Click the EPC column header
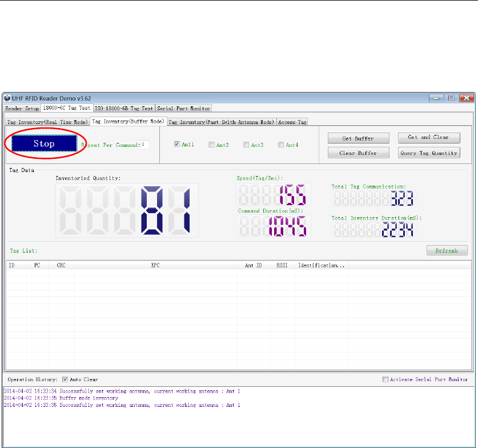This screenshot has height=448, width=478. tap(155, 266)
